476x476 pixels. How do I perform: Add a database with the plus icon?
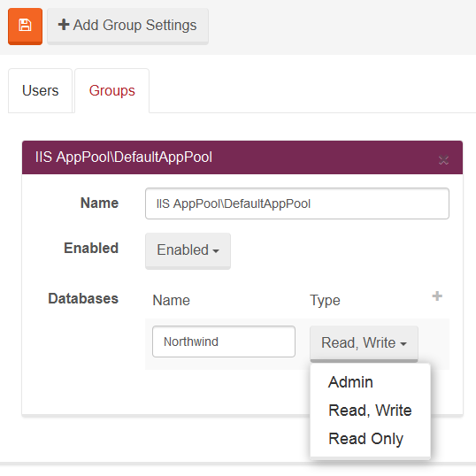point(437,296)
